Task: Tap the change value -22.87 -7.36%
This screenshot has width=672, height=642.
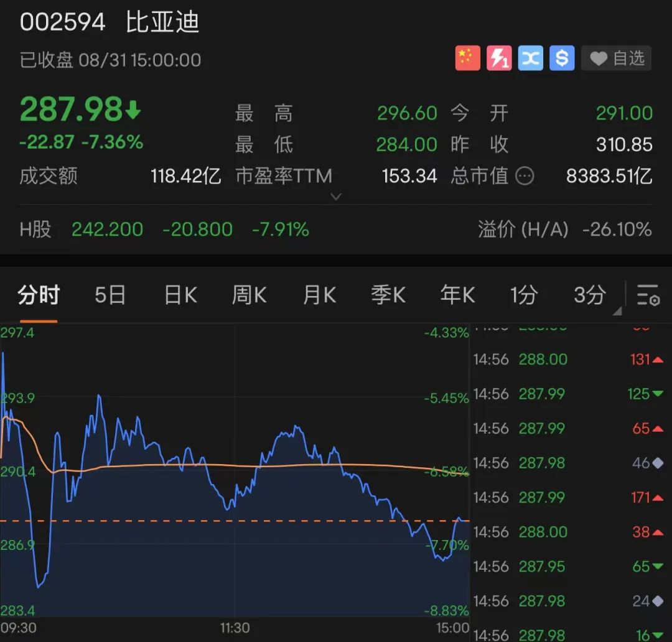Action: (82, 142)
